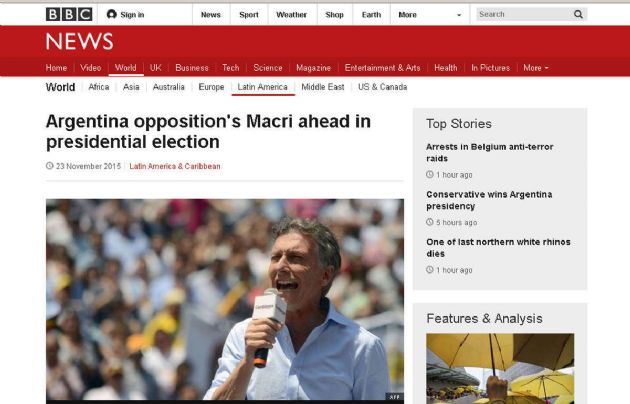Open the US & Canada region link

(382, 87)
